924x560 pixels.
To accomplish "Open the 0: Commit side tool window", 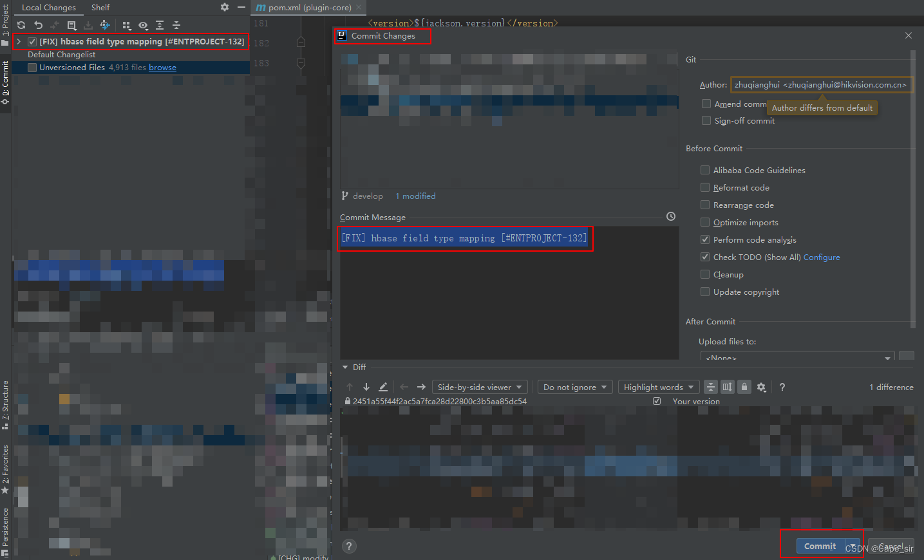I will 5,82.
